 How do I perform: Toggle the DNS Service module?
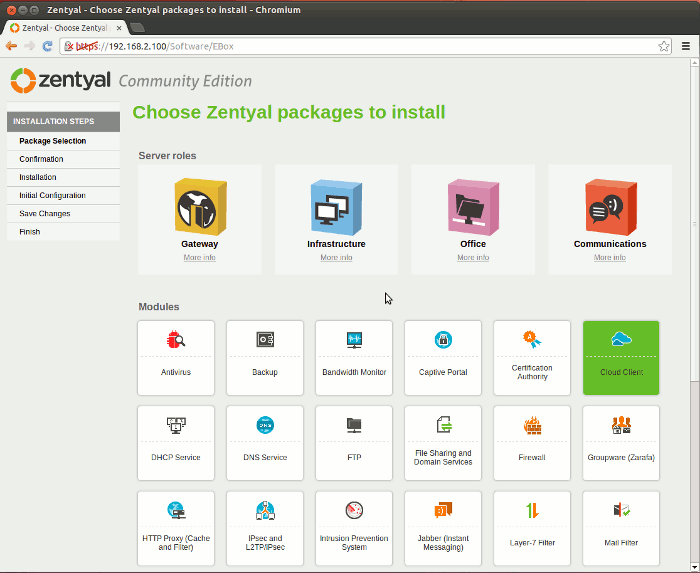point(265,443)
